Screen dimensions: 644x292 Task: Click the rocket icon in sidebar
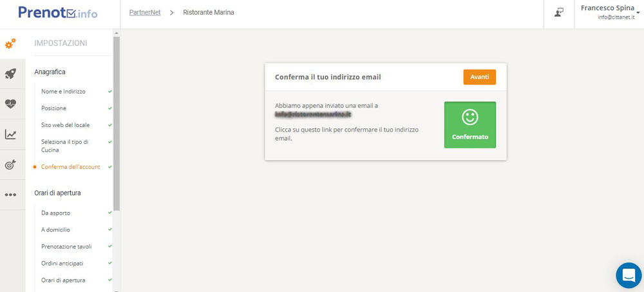point(10,73)
